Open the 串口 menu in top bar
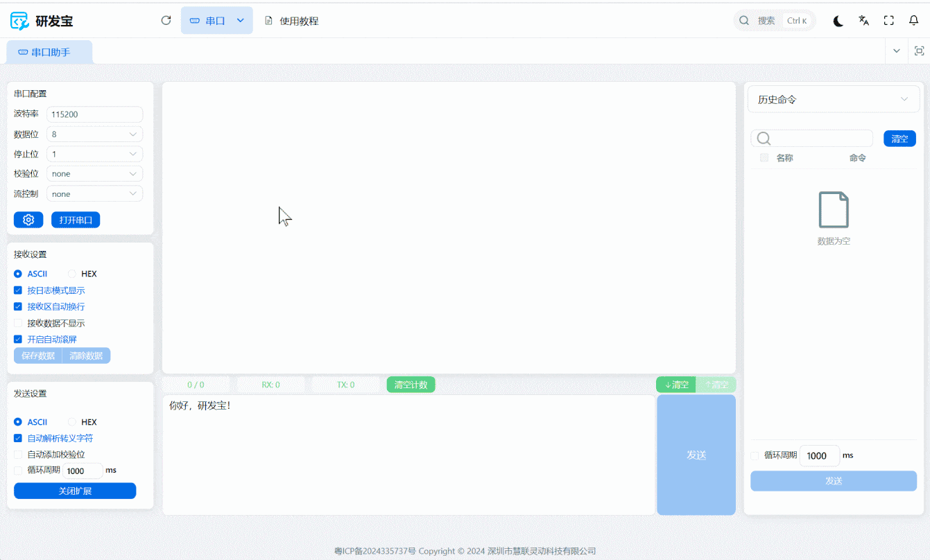930x560 pixels. click(216, 21)
